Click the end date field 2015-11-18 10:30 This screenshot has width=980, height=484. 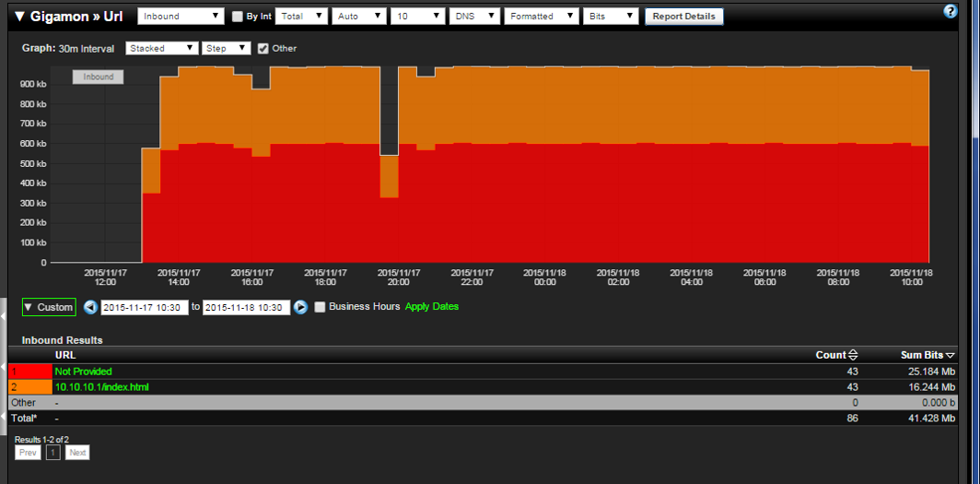click(246, 307)
